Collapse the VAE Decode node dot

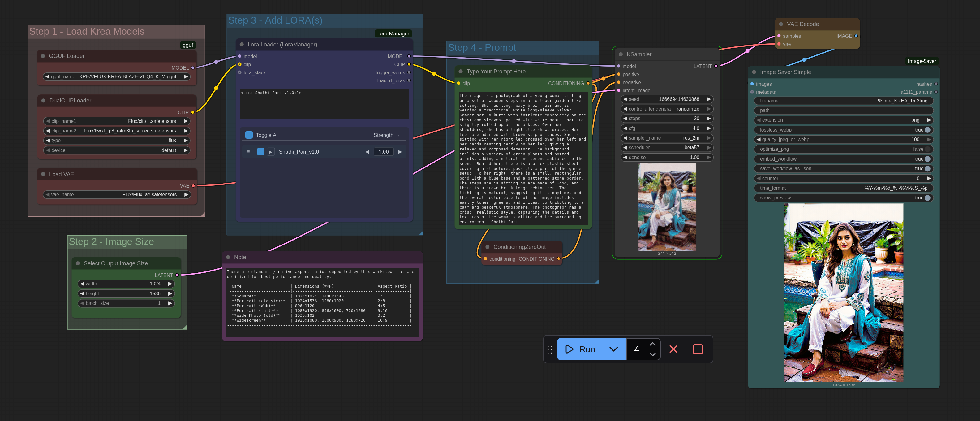781,24
